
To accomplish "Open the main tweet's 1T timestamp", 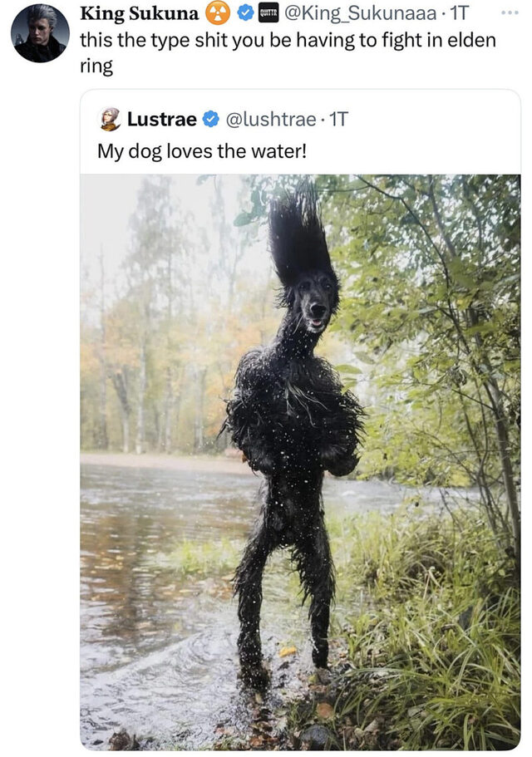I will (x=459, y=12).
